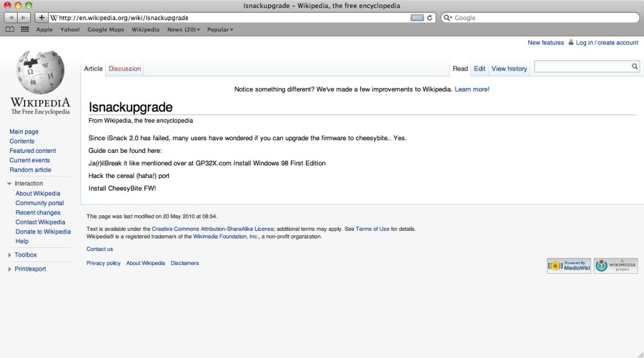Click the Log in / create account link
Viewport: 644px width, 358px height.
pos(606,43)
